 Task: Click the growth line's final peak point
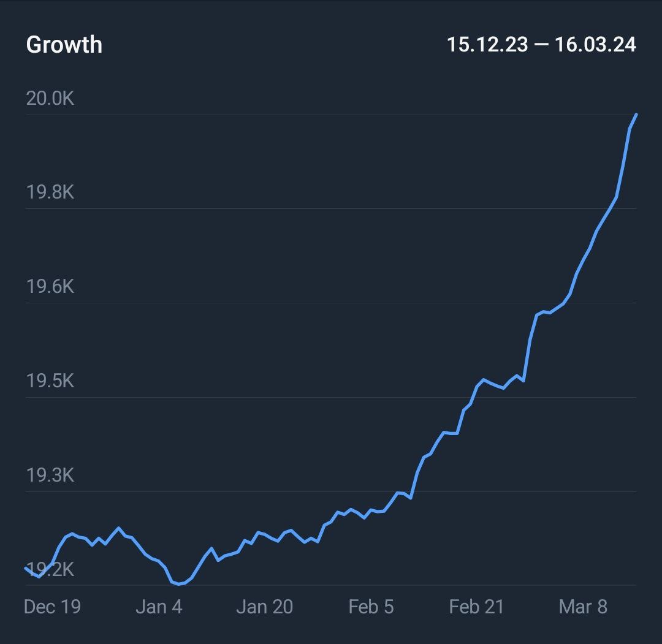click(636, 115)
